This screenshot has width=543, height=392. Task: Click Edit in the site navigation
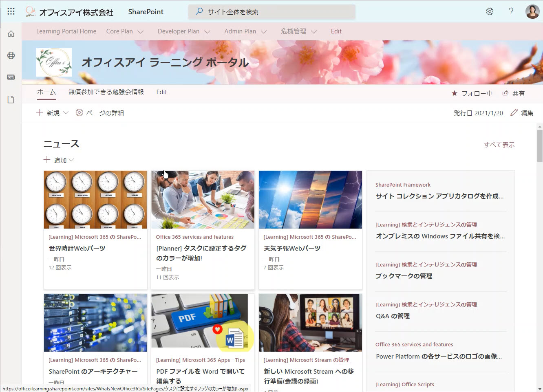tap(162, 92)
